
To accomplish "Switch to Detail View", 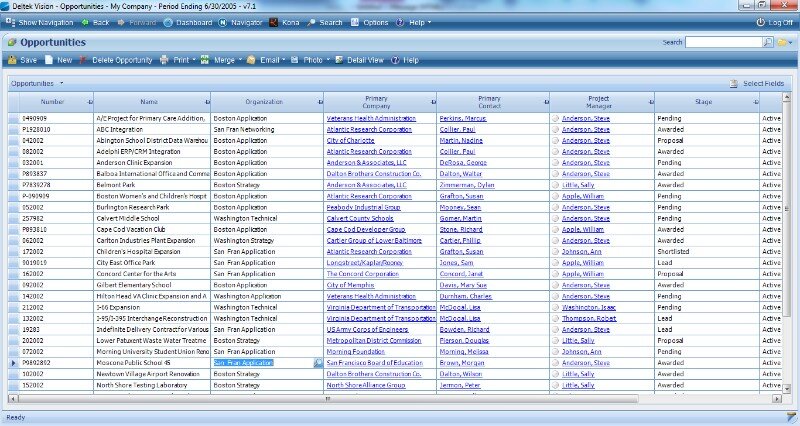I will pyautogui.click(x=359, y=60).
